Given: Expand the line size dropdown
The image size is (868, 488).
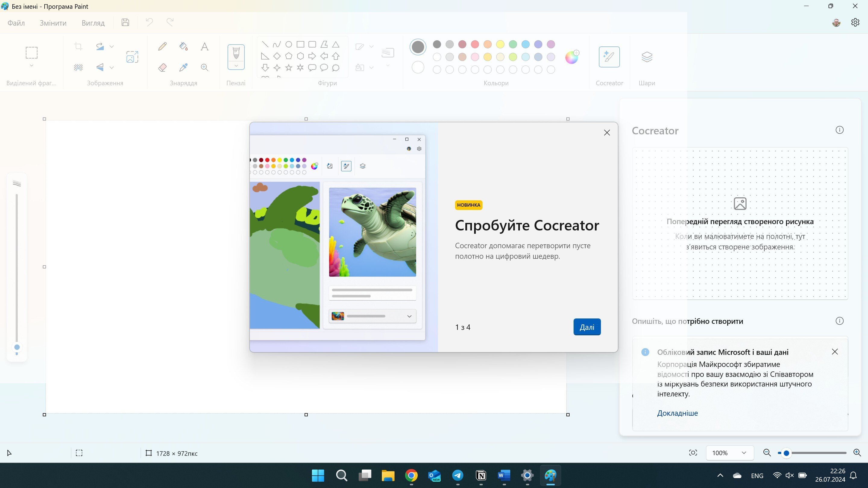Looking at the screenshot, I should pos(388,65).
